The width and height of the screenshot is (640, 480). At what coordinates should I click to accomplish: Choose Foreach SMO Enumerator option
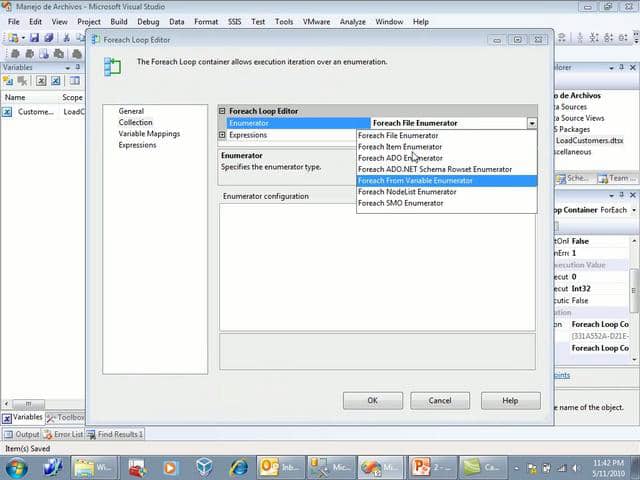447,203
